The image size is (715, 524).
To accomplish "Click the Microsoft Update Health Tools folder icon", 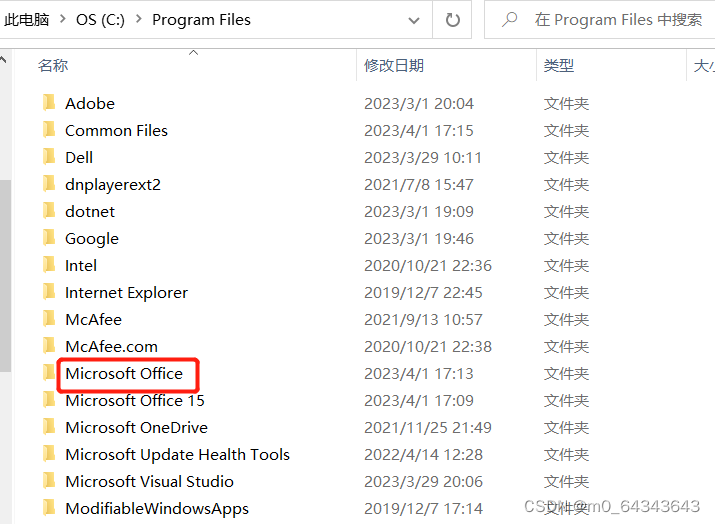I will point(49,453).
